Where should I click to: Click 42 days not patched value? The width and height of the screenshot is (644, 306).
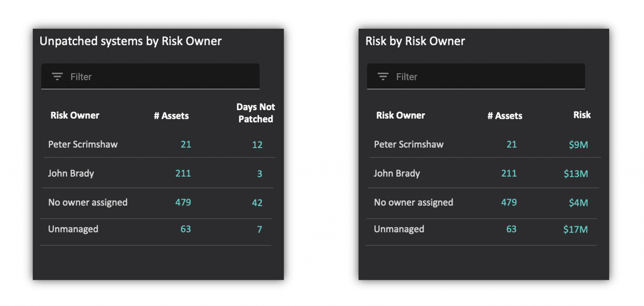257,202
